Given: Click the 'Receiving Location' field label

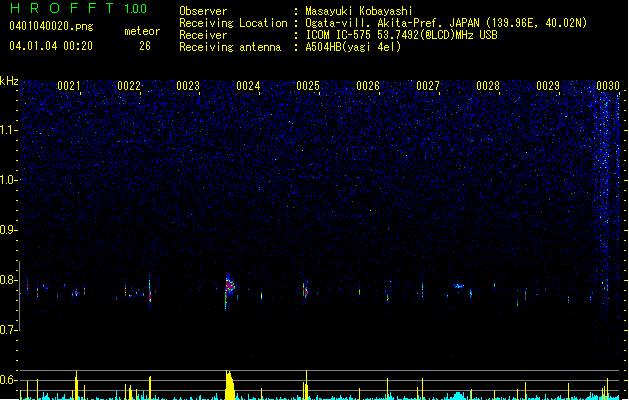Looking at the screenshot, I should tap(233, 23).
